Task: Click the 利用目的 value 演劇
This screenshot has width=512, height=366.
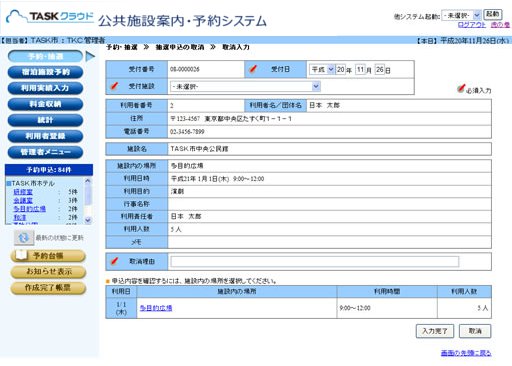Action: click(x=177, y=191)
